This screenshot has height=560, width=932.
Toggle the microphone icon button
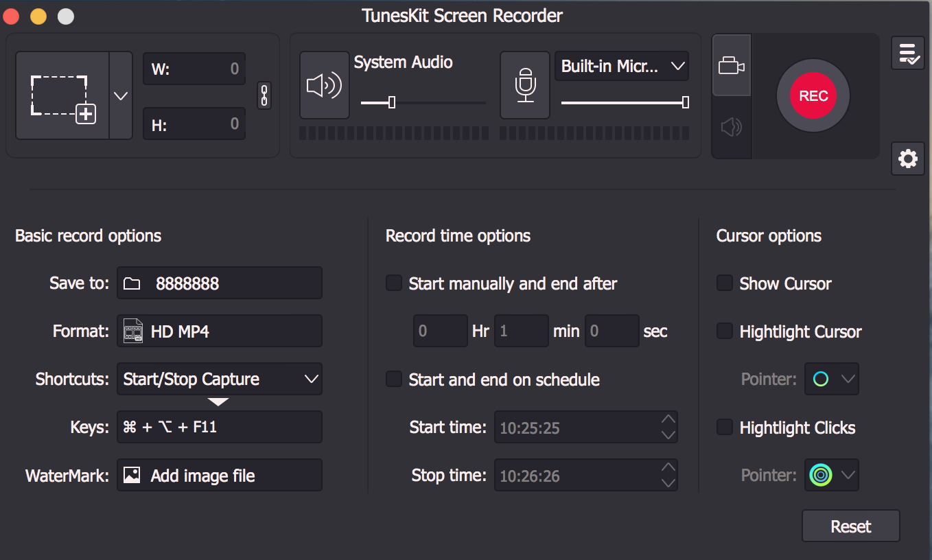[x=525, y=85]
